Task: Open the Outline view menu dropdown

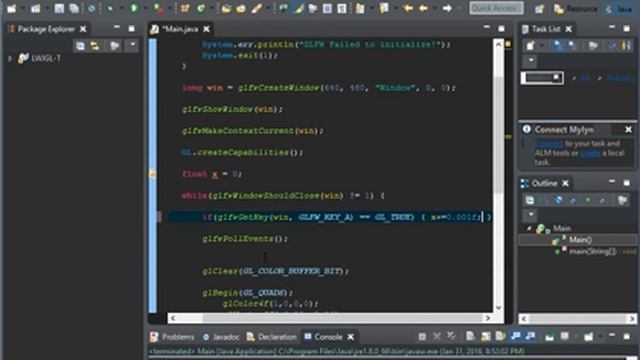Action: click(531, 215)
